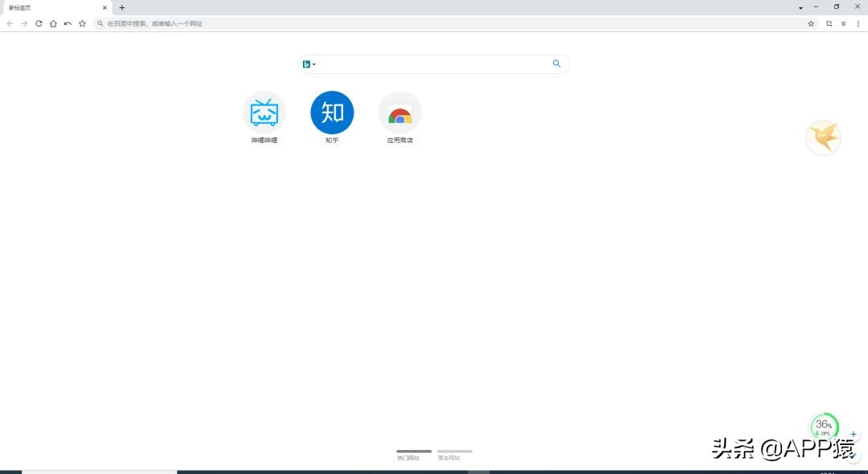Image resolution: width=868 pixels, height=474 pixels.
Task: Open a new tab with plus button
Action: point(122,8)
